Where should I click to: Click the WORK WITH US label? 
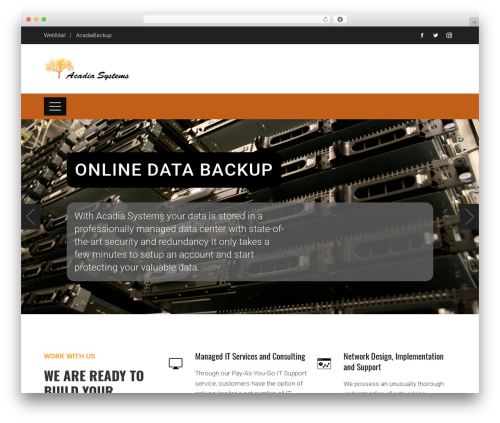(69, 356)
